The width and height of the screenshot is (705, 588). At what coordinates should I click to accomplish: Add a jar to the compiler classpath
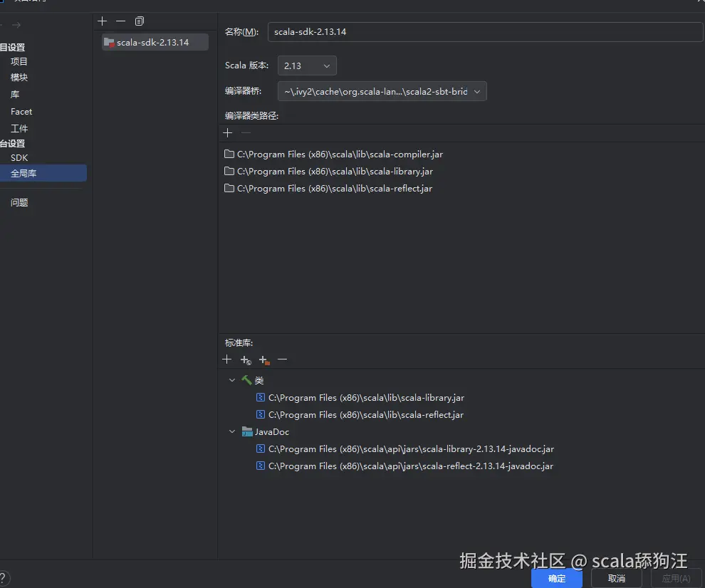[227, 132]
